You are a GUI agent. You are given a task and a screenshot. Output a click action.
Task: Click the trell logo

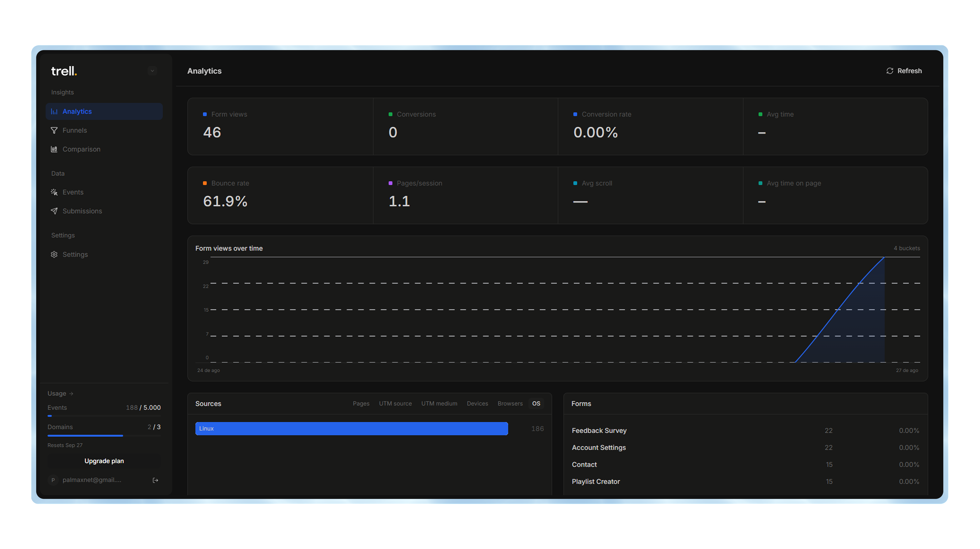coord(64,71)
